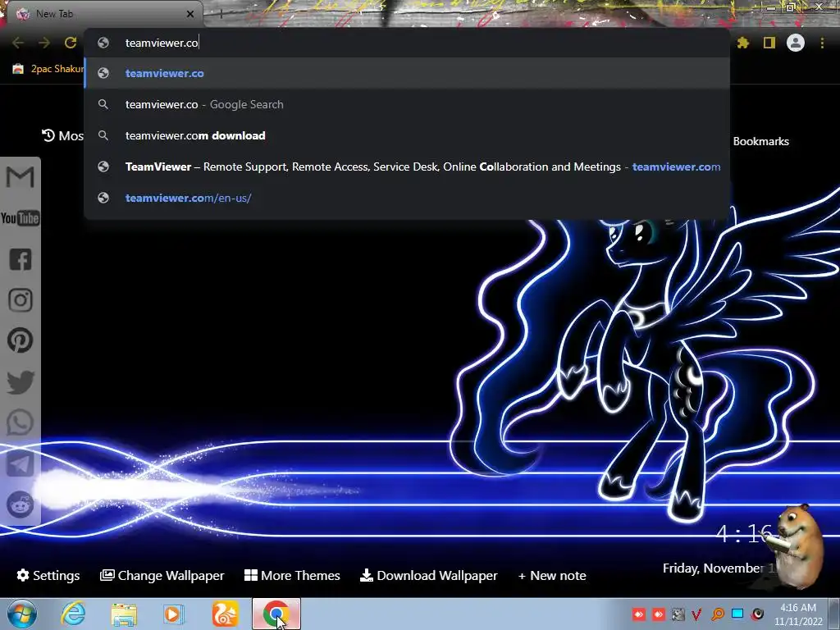The width and height of the screenshot is (840, 630).
Task: Open Instagram shortcut in sidebar
Action: click(x=21, y=300)
